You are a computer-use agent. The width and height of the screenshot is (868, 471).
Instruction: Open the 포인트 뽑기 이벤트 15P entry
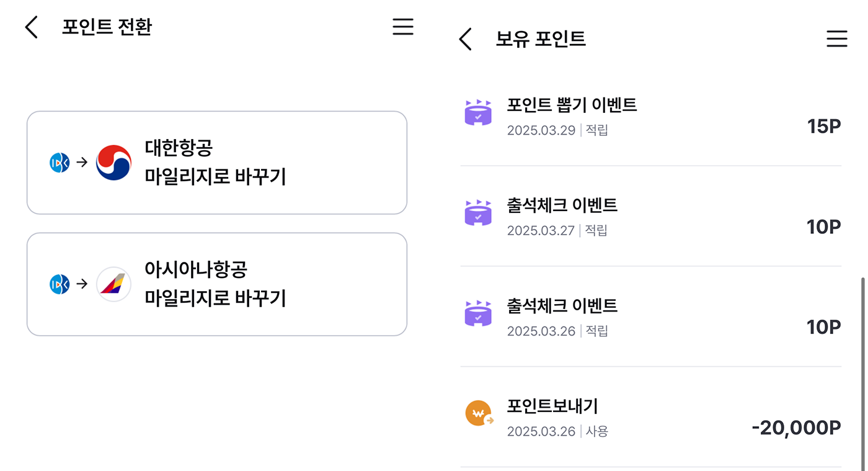click(x=651, y=116)
